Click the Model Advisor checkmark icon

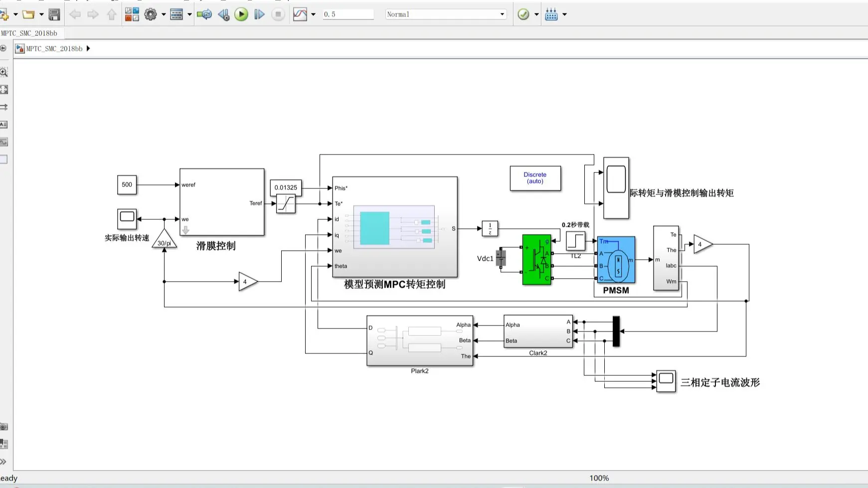523,14
